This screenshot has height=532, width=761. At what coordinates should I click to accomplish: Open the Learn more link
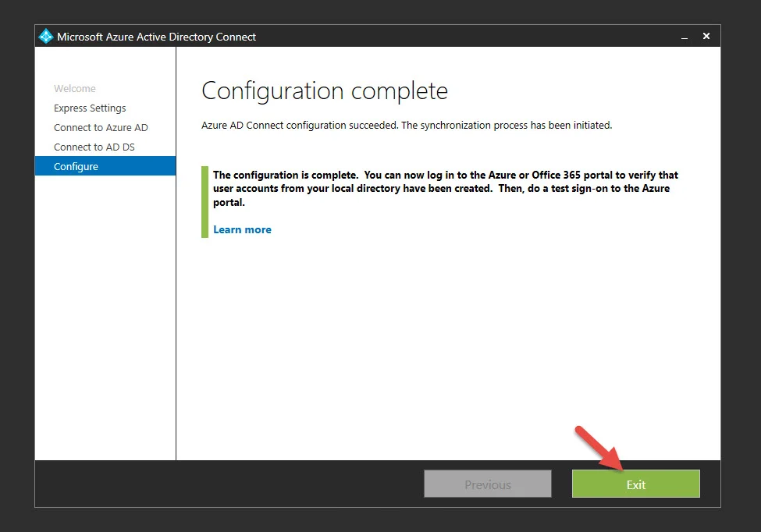[x=242, y=229]
